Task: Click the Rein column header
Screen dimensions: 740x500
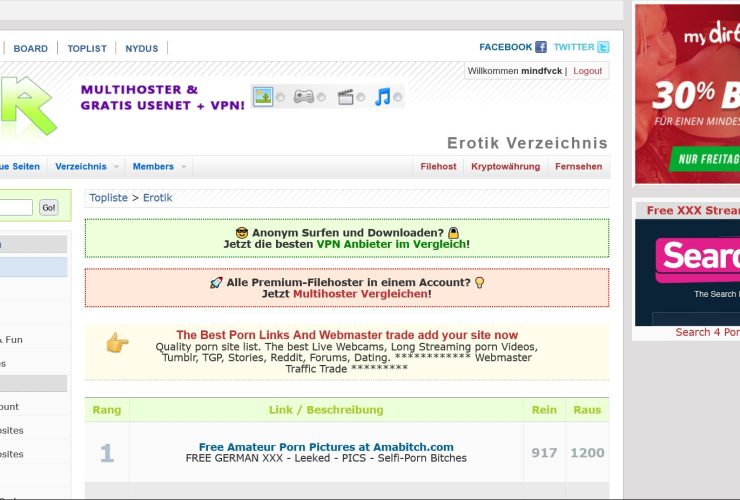Action: (x=544, y=410)
